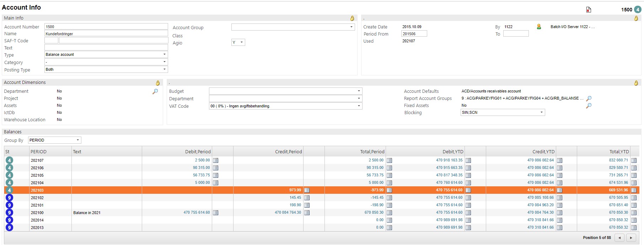Open the Fixed Assets magnifier lookup
This screenshot has height=245, width=644.
coord(589,106)
